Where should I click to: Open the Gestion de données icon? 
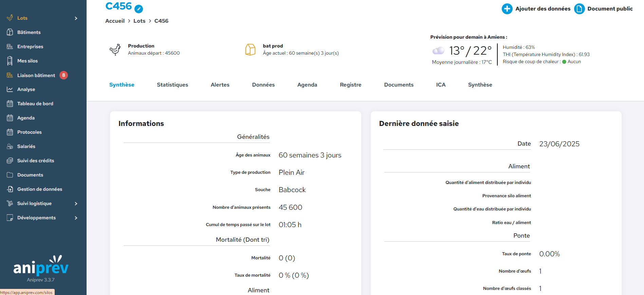point(10,189)
